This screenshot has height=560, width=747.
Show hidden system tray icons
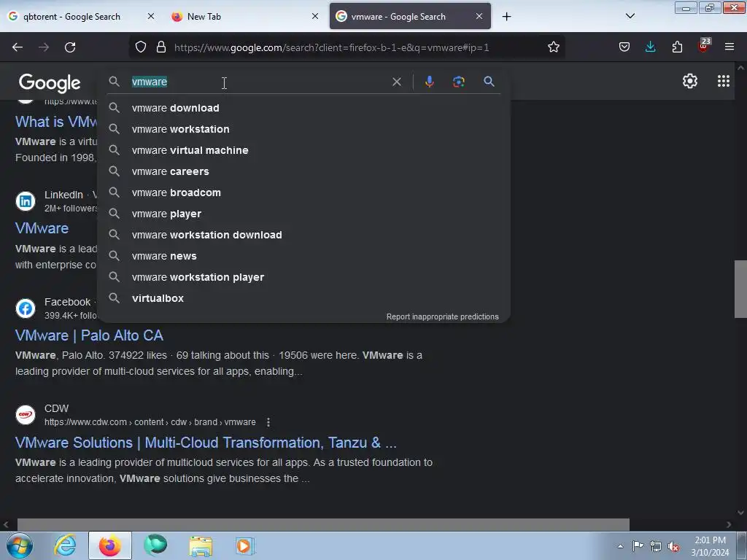click(620, 547)
